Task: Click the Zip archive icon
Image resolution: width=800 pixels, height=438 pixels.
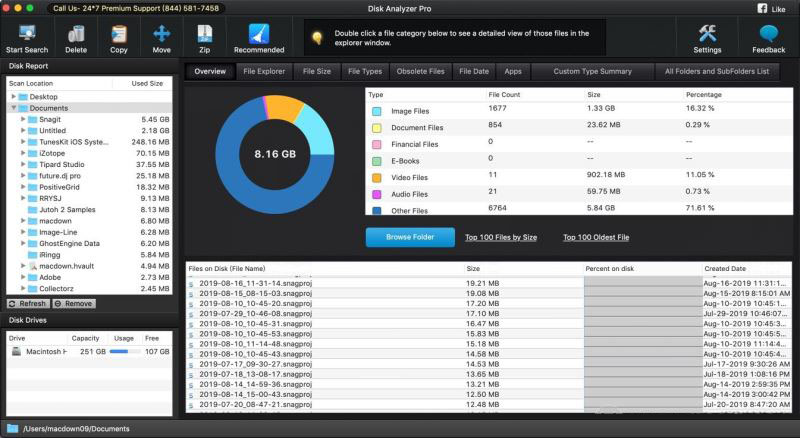Action: (205, 34)
